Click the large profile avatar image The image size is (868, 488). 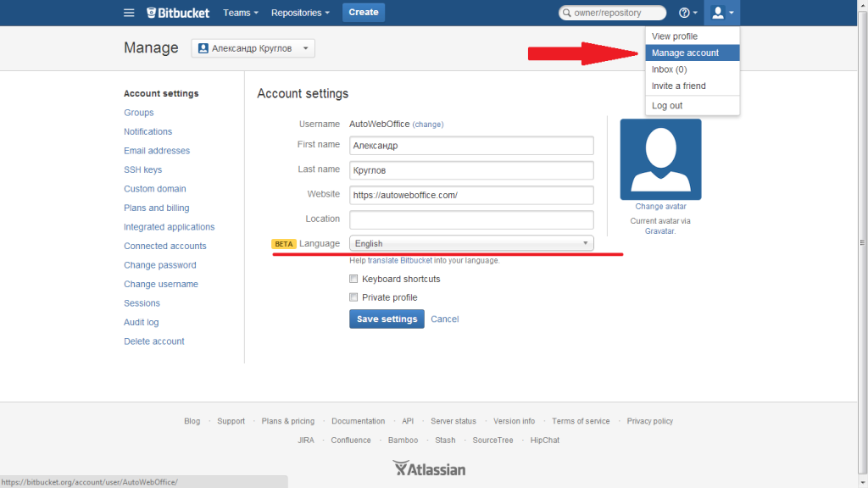(x=660, y=159)
